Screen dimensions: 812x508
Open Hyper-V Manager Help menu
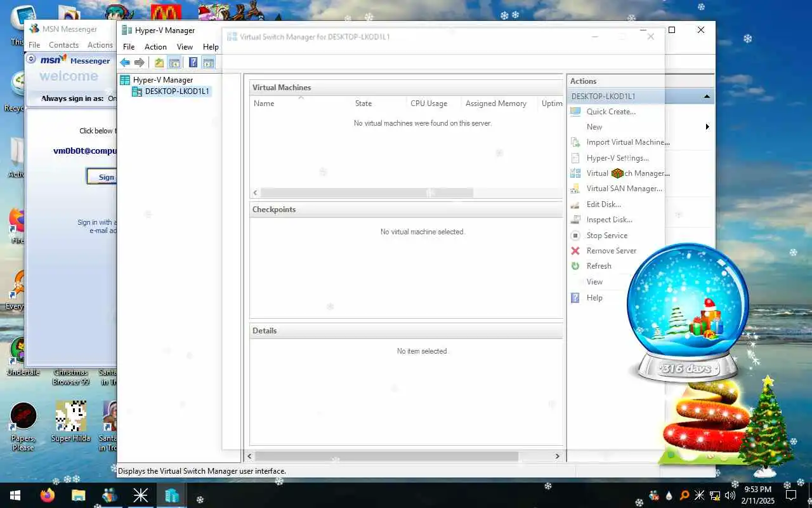click(x=211, y=47)
